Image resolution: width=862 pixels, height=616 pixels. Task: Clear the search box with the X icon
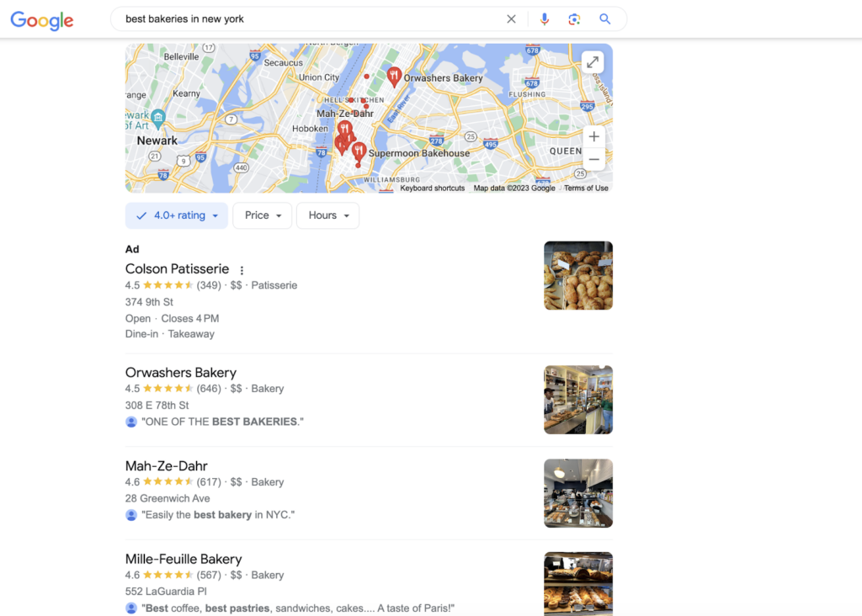click(x=511, y=19)
